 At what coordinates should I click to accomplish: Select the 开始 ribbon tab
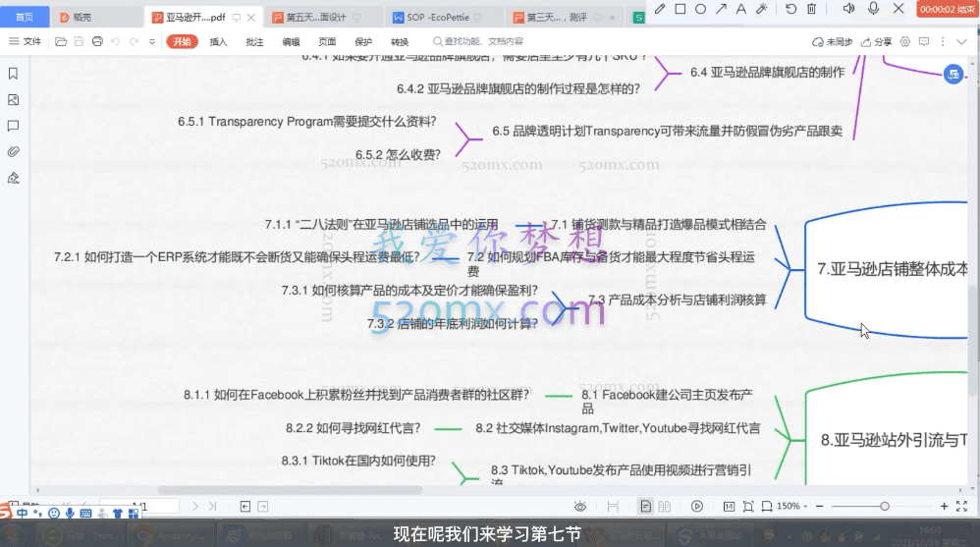[x=182, y=41]
